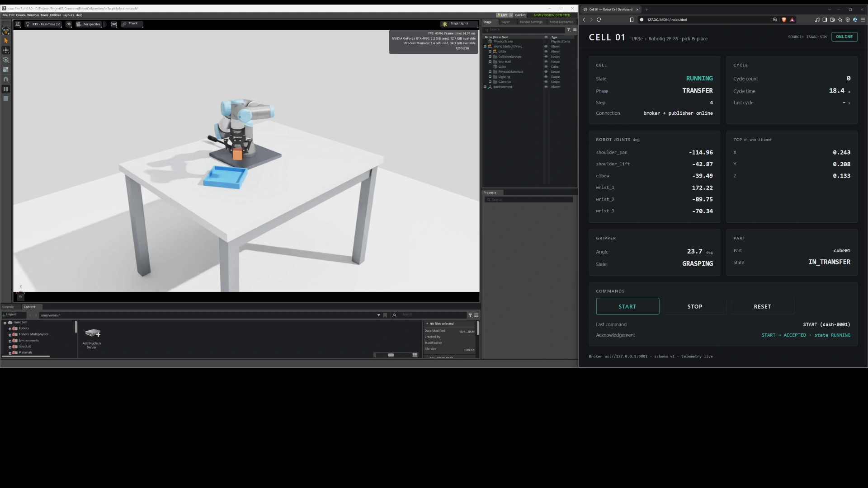Expand Robots folder in Content tree

[10, 329]
